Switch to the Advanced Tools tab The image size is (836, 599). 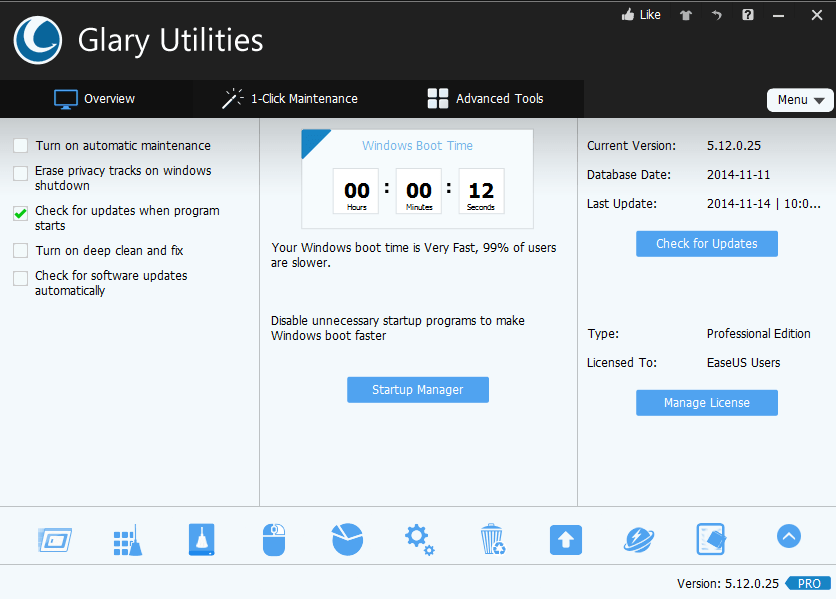tap(485, 99)
